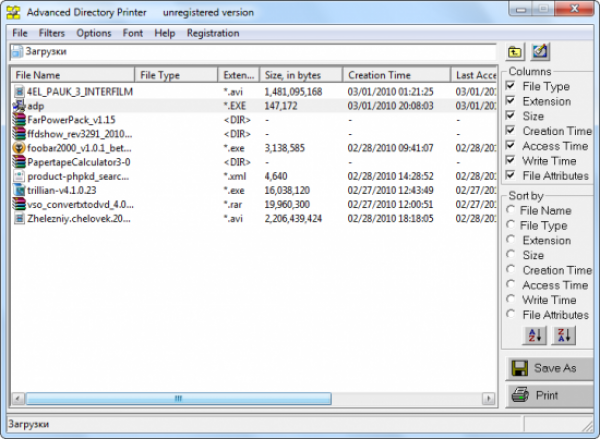Click the vso_convertxtodvd rar icon
The height and width of the screenshot is (439, 600).
coord(19,204)
